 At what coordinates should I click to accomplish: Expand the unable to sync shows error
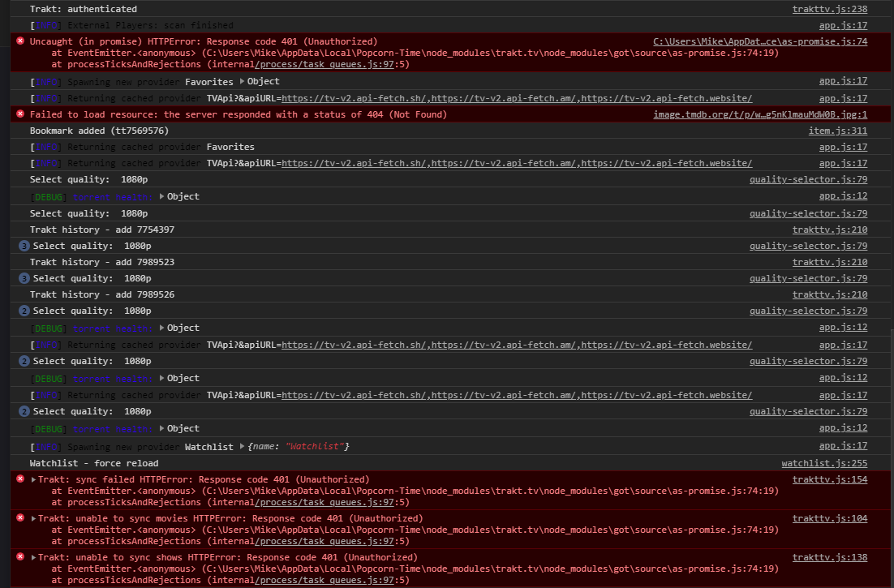(33, 557)
